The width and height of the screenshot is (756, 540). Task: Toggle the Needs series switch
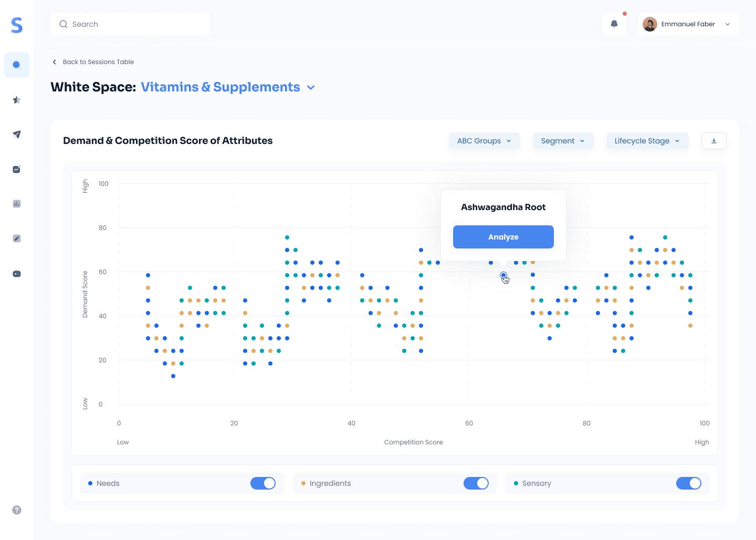point(263,483)
